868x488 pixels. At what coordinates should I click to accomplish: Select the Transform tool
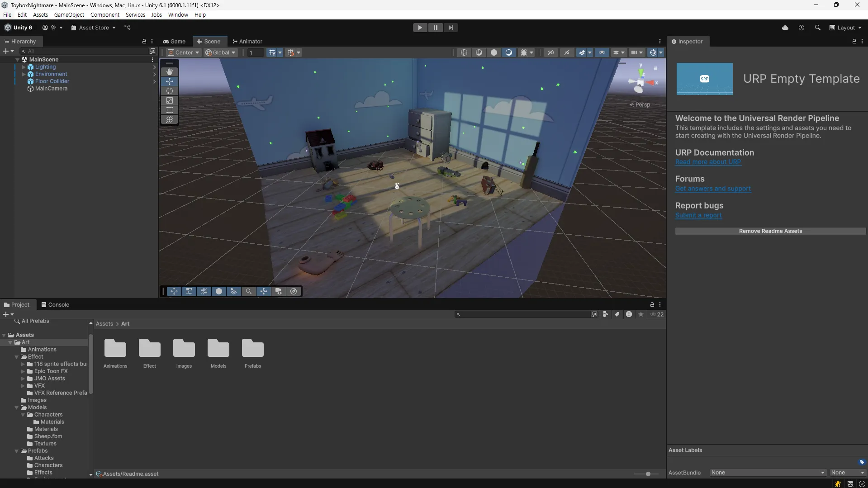tap(170, 119)
